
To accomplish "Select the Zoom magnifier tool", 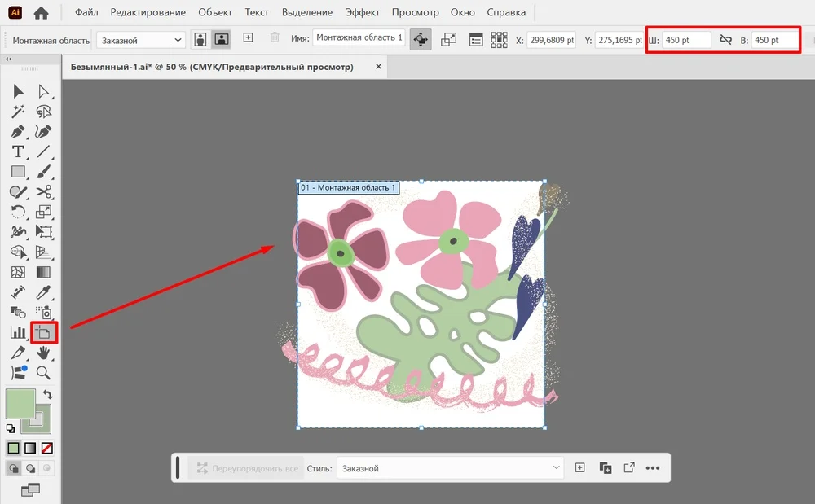I will click(x=44, y=373).
